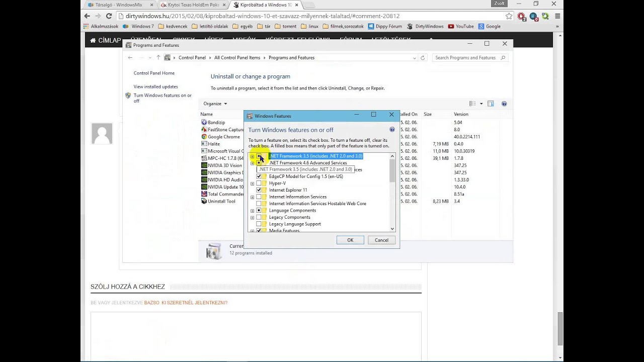644x362 pixels.
Task: Open help in Windows Features dialog
Action: [x=392, y=130]
